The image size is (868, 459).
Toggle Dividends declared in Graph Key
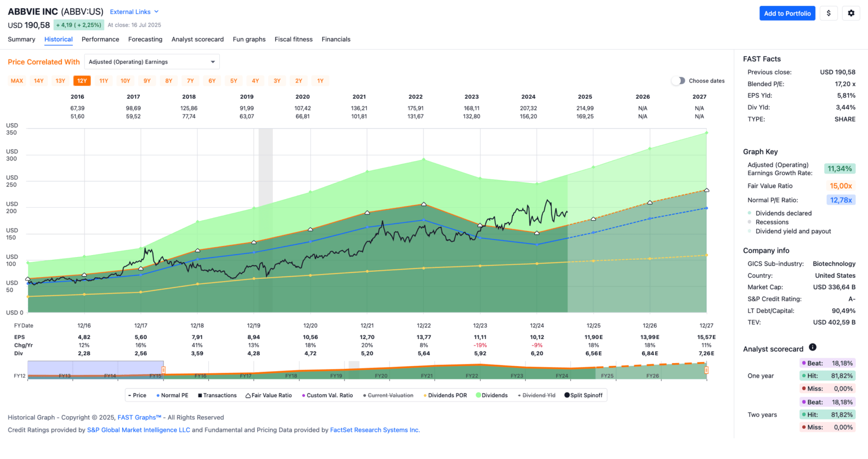[x=780, y=213]
